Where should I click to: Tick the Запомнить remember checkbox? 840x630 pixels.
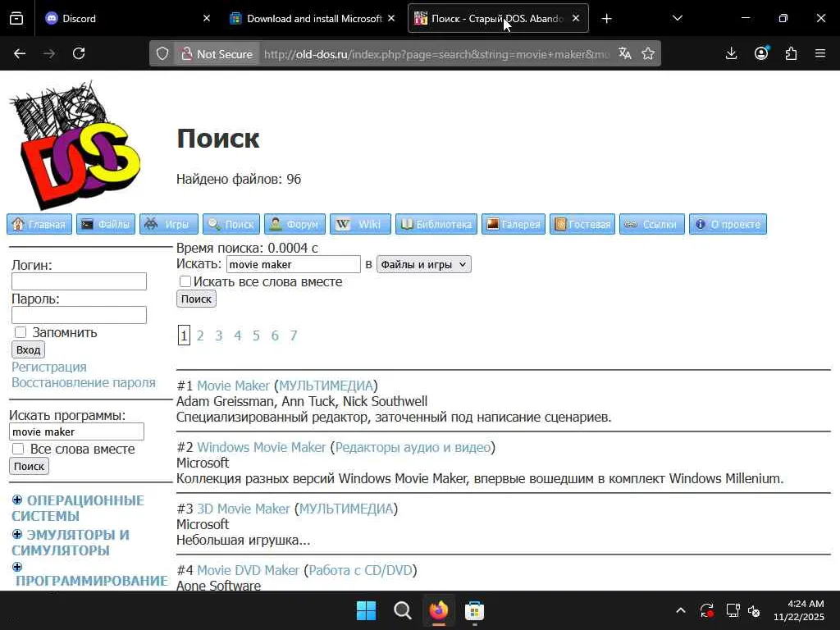coord(21,332)
